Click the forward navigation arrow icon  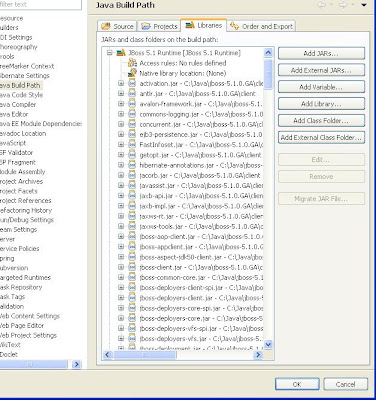(x=342, y=5)
